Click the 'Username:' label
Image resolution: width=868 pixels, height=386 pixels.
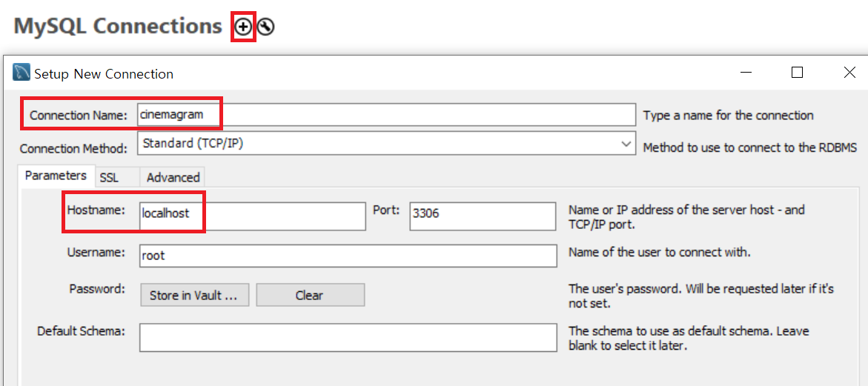click(97, 252)
